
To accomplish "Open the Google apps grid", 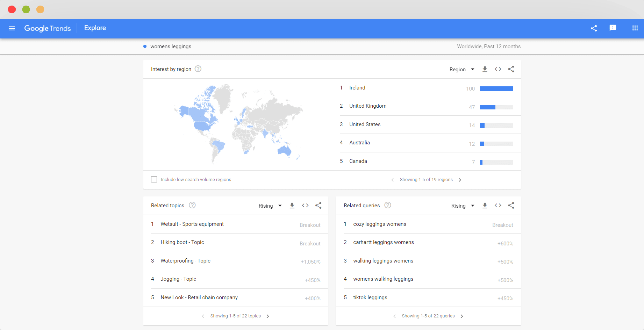I will pyautogui.click(x=635, y=28).
